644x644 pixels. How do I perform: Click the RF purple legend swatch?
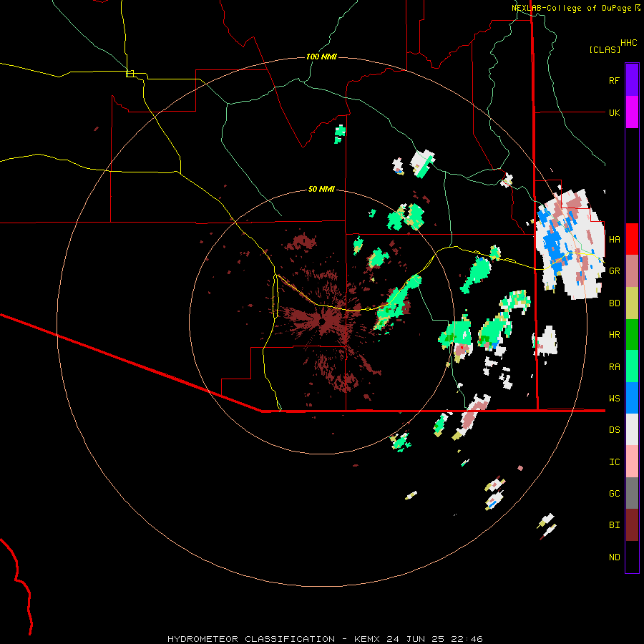point(632,79)
